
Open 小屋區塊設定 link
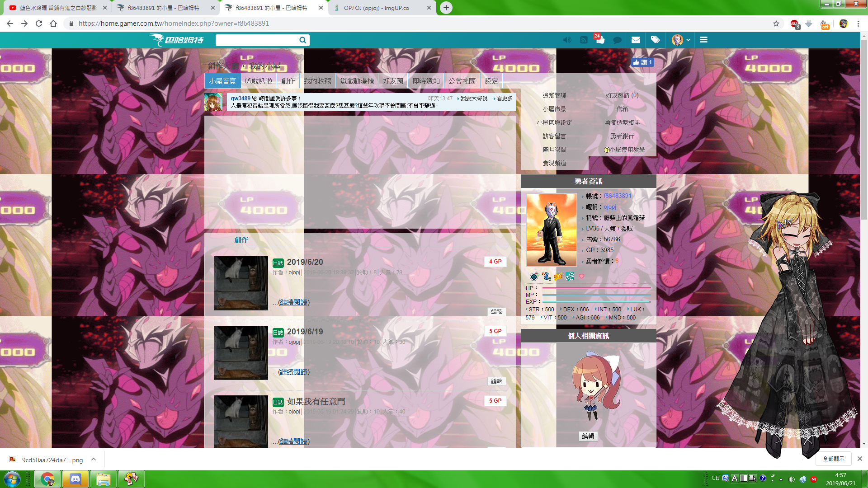click(x=554, y=122)
